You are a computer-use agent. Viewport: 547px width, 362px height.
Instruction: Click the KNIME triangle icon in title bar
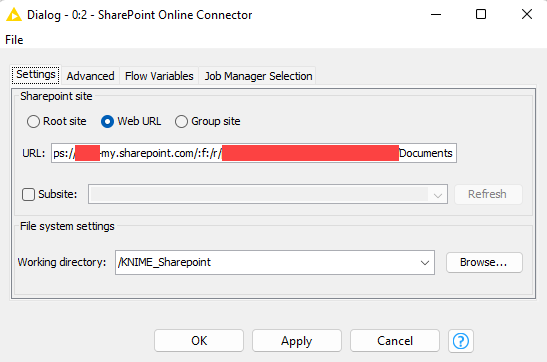[x=14, y=15]
